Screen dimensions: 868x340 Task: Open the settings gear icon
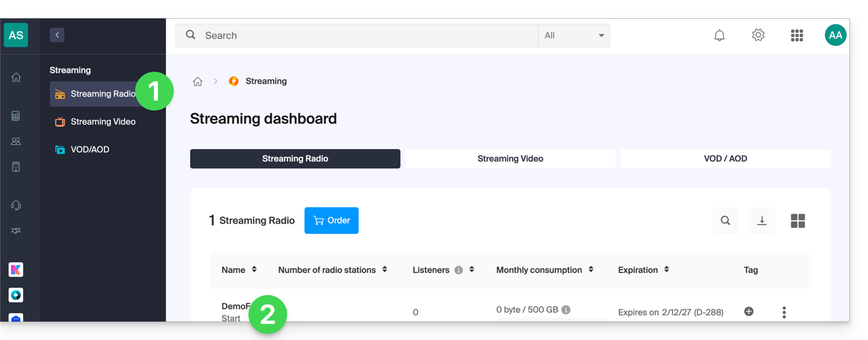click(x=758, y=35)
